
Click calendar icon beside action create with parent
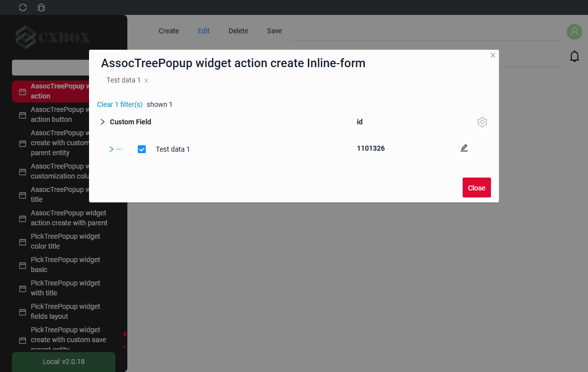22,218
